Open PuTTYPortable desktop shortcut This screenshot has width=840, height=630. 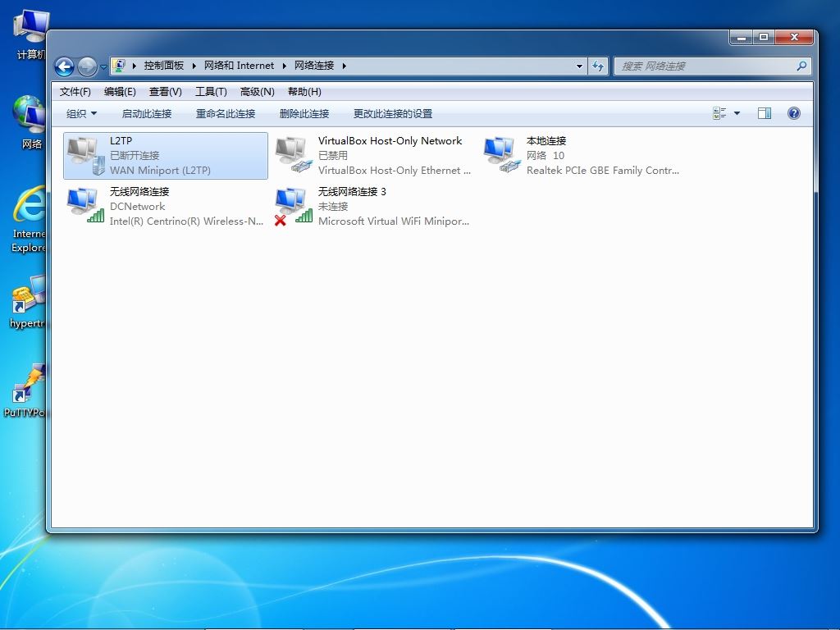coord(25,390)
